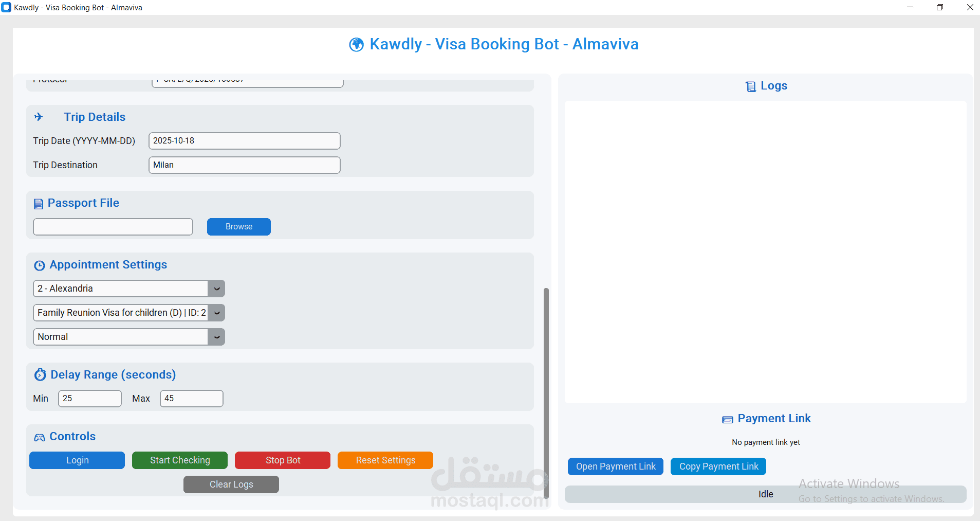The height and width of the screenshot is (521, 980).
Task: Click the 'Min' delay label
Action: [x=41, y=399]
